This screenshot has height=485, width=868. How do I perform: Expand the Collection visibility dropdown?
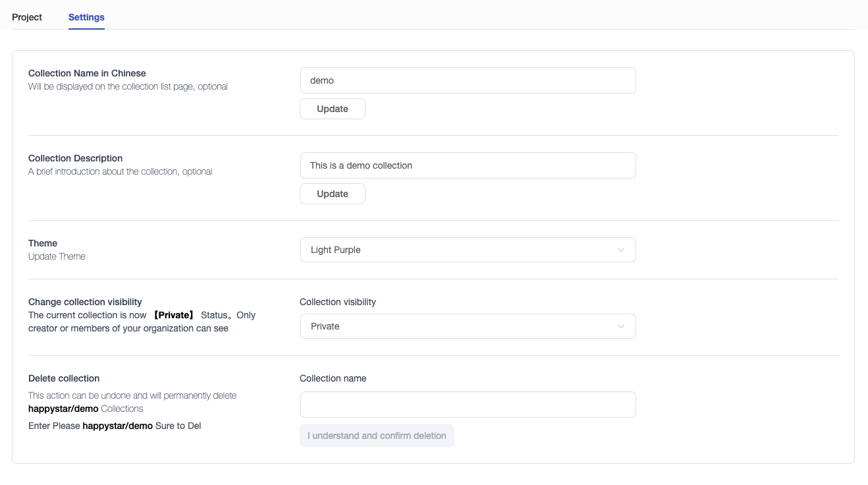point(468,326)
